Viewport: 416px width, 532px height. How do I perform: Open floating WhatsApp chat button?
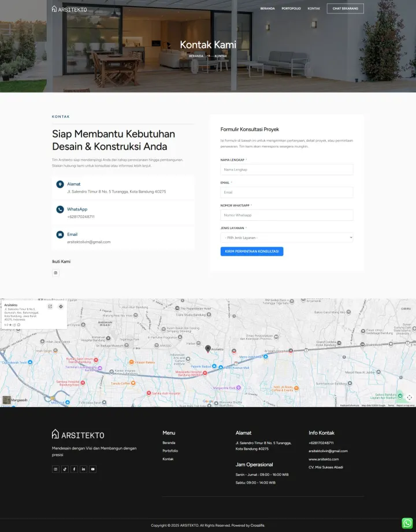click(407, 523)
